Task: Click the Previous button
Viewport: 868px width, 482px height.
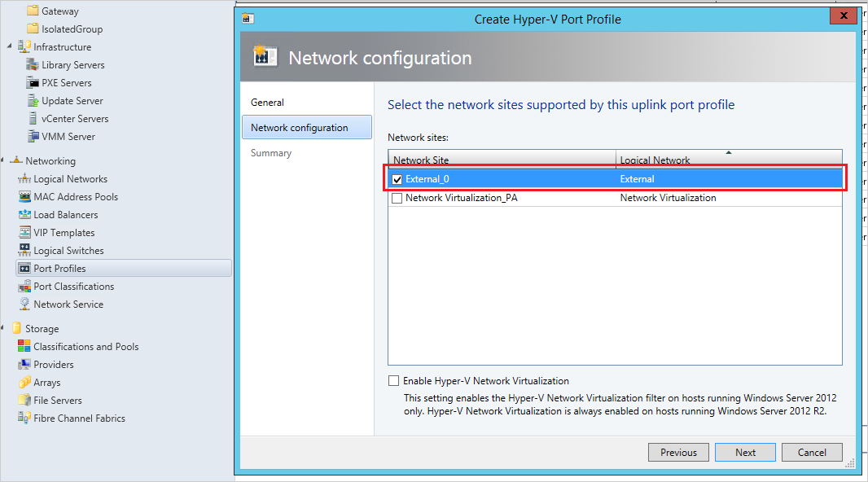Action: [x=678, y=452]
